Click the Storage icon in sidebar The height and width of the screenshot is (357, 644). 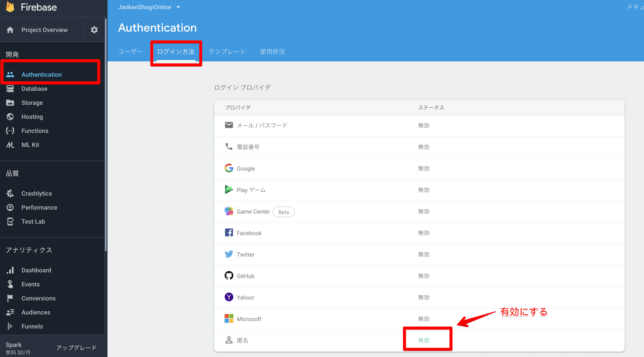(10, 102)
